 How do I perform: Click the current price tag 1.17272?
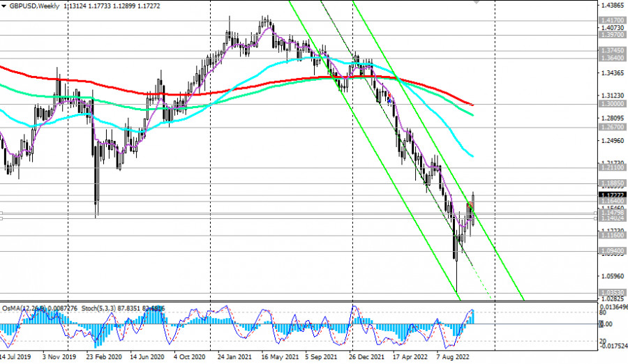click(611, 195)
